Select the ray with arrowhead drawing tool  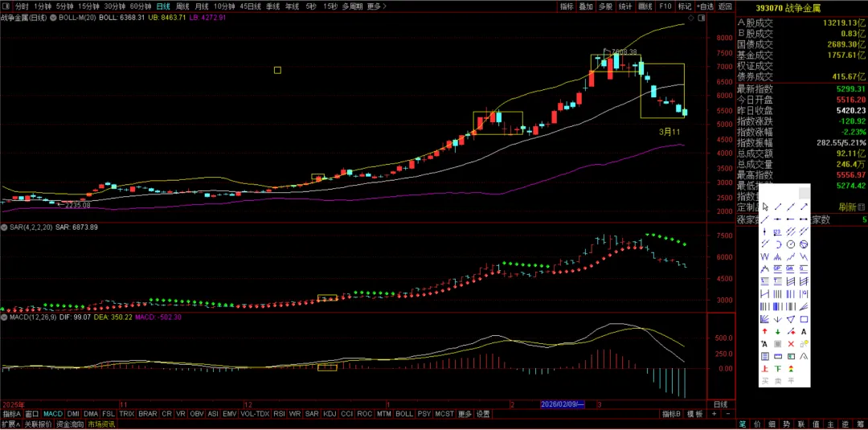point(804,207)
